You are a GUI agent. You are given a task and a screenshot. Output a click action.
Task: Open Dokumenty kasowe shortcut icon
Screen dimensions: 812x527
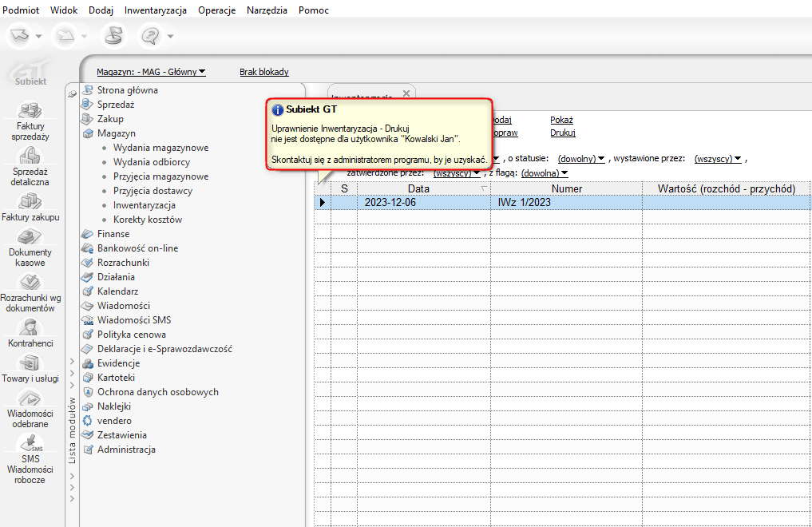click(x=30, y=236)
